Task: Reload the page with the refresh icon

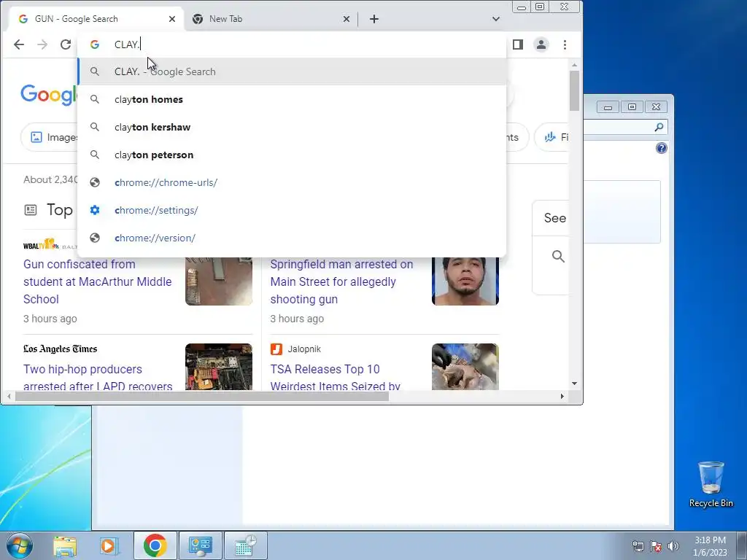Action: pyautogui.click(x=66, y=44)
